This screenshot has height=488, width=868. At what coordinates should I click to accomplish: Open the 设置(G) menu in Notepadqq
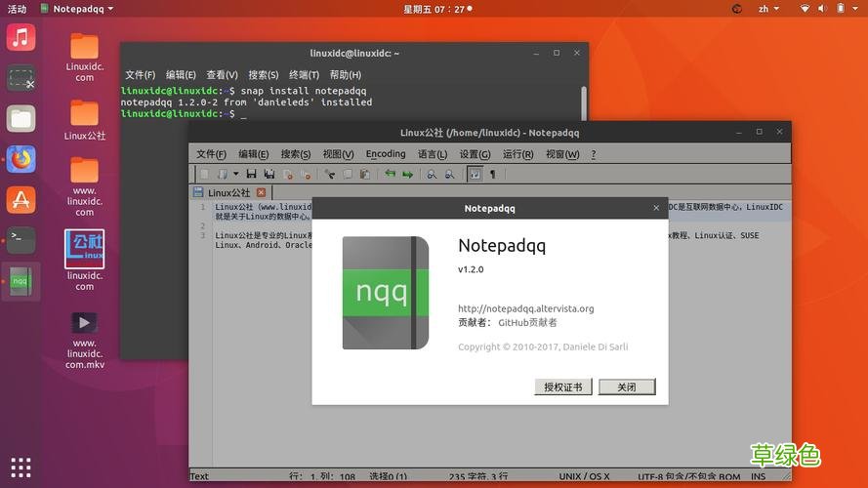(475, 154)
